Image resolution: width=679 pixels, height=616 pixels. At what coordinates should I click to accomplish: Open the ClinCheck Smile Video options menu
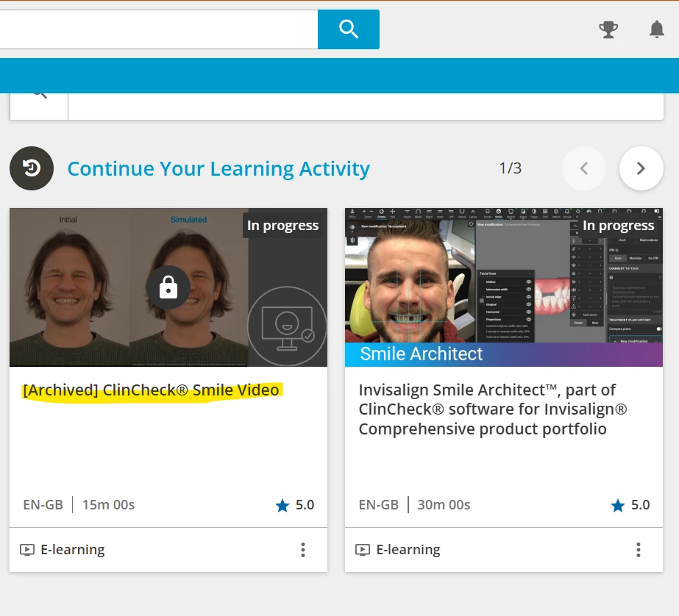click(302, 550)
